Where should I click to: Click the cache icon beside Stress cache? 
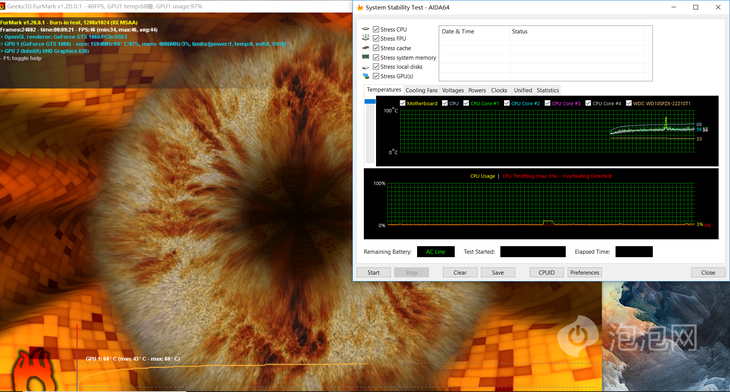pos(365,48)
